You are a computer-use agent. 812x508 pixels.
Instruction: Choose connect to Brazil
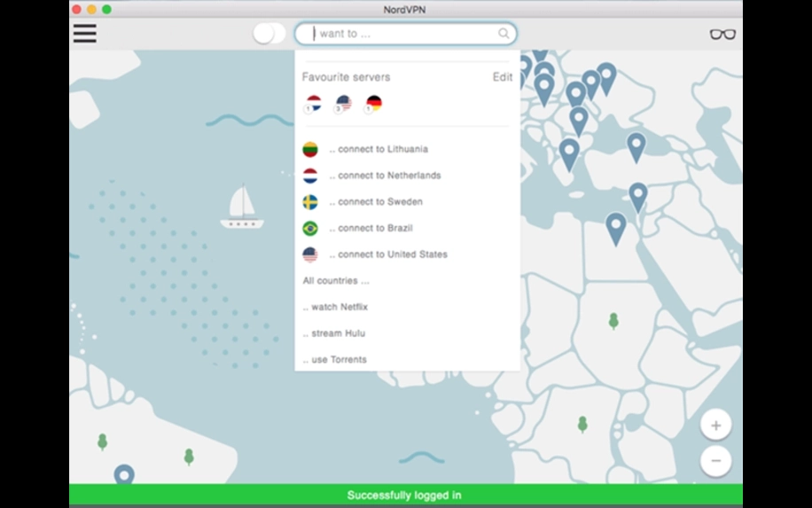click(371, 229)
